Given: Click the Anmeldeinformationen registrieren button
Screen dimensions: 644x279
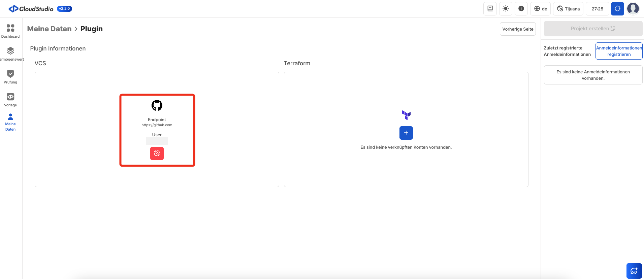Looking at the screenshot, I should [619, 51].
